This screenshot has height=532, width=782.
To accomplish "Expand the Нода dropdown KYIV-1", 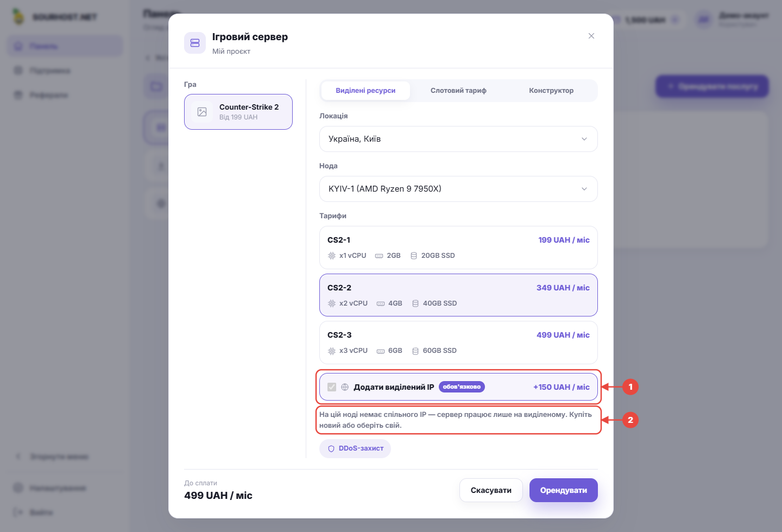I will click(x=458, y=189).
